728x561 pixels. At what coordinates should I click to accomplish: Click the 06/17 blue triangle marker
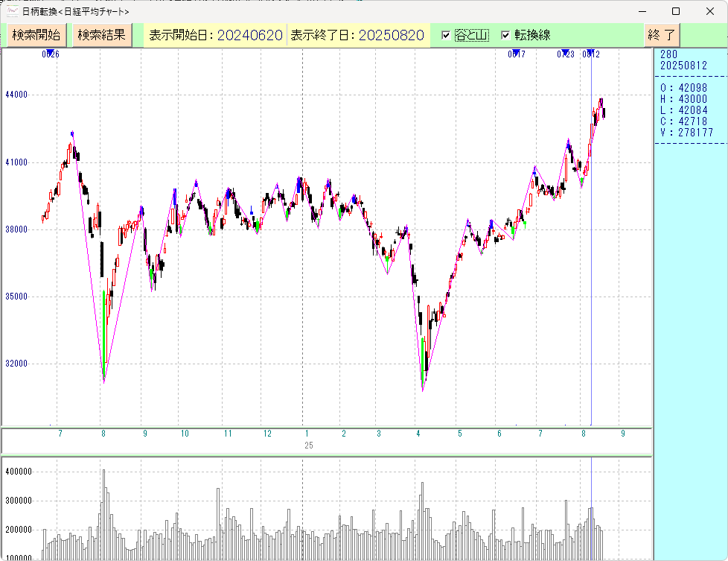(x=516, y=54)
